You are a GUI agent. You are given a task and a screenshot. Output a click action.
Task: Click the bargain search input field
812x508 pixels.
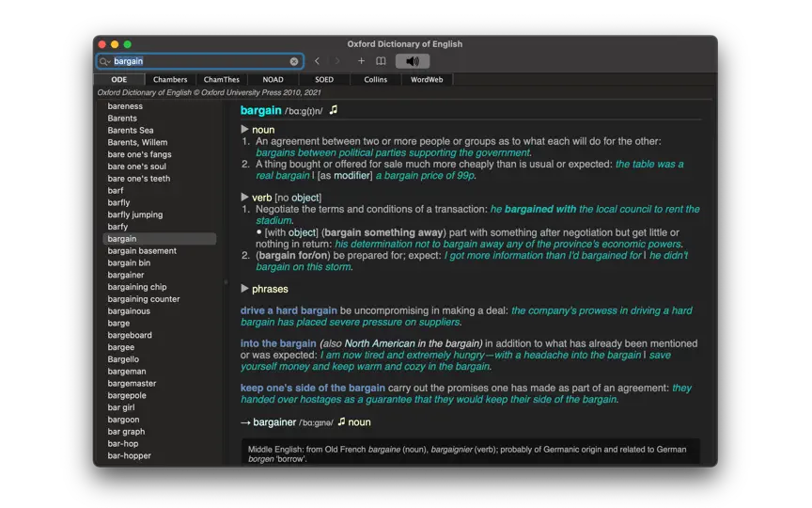[x=200, y=61]
